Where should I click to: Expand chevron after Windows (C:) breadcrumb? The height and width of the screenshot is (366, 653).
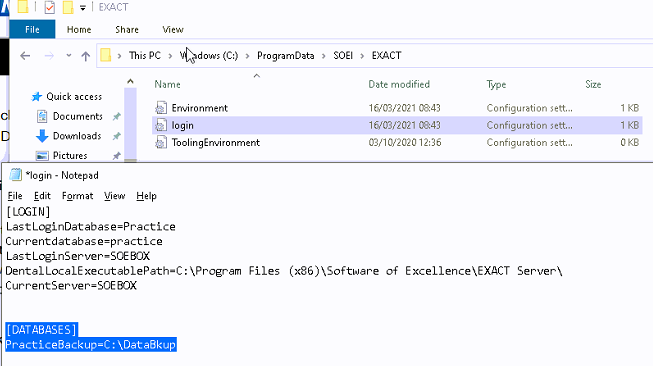[247, 56]
